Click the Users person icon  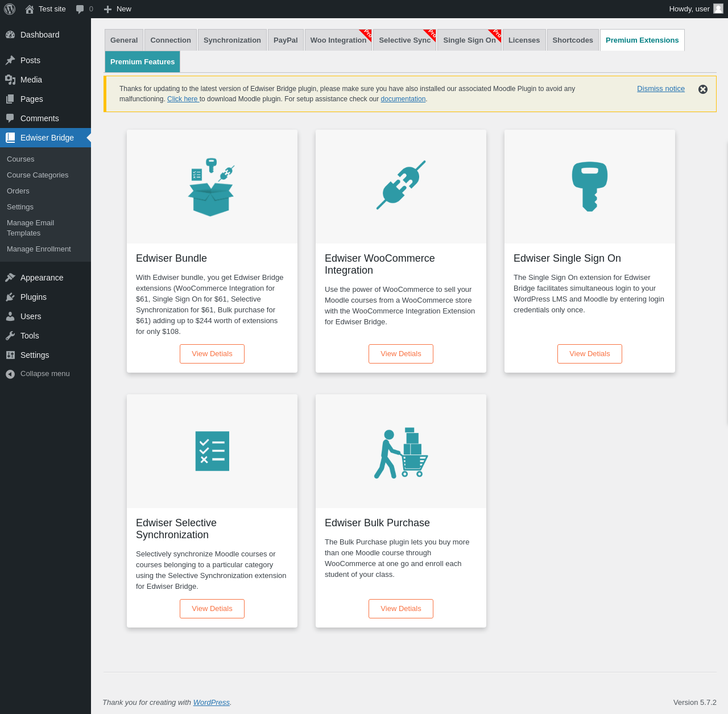point(10,316)
